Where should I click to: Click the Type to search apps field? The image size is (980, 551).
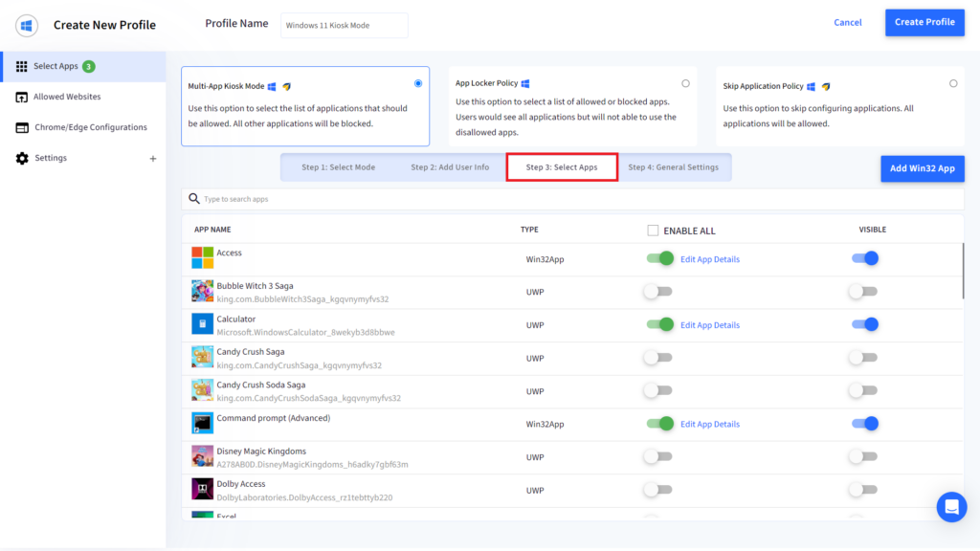572,199
